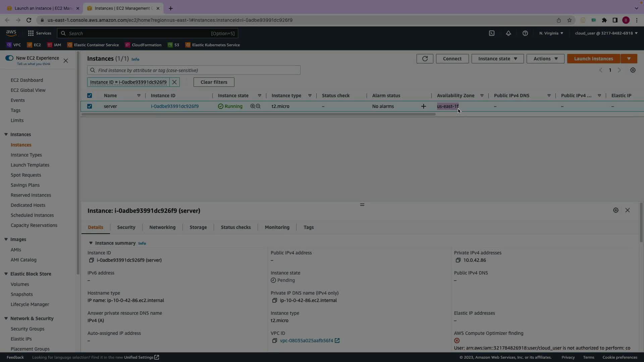The height and width of the screenshot is (362, 644).
Task: Click the Clear filters button
Action: pyautogui.click(x=214, y=82)
